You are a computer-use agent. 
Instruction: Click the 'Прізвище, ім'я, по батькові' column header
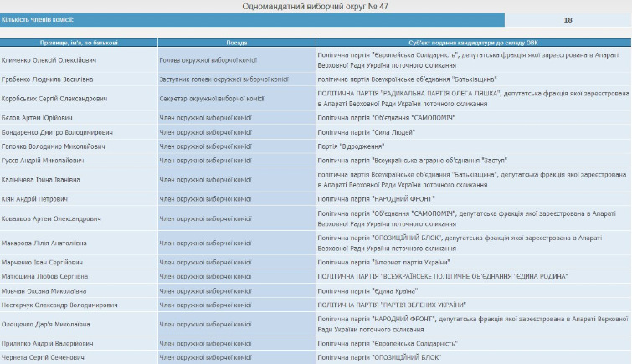click(79, 42)
